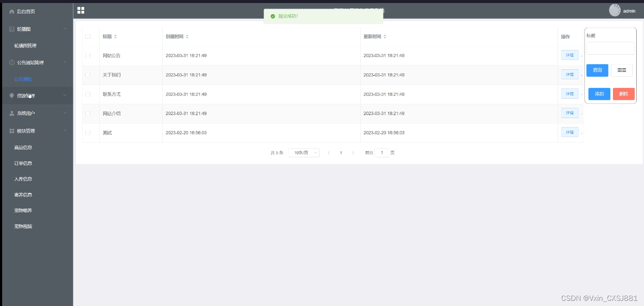Image resolution: width=644 pixels, height=306 pixels.
Task: Click the 共 5 条 total count text
Action: point(277,153)
